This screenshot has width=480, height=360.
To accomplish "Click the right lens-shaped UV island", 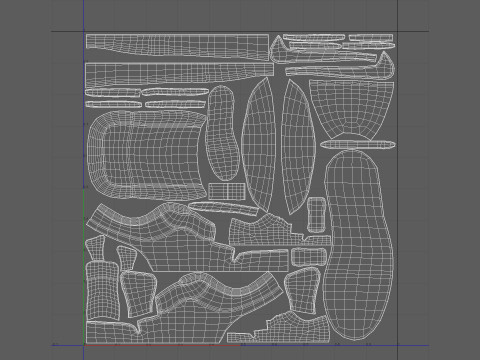I will (x=298, y=147).
